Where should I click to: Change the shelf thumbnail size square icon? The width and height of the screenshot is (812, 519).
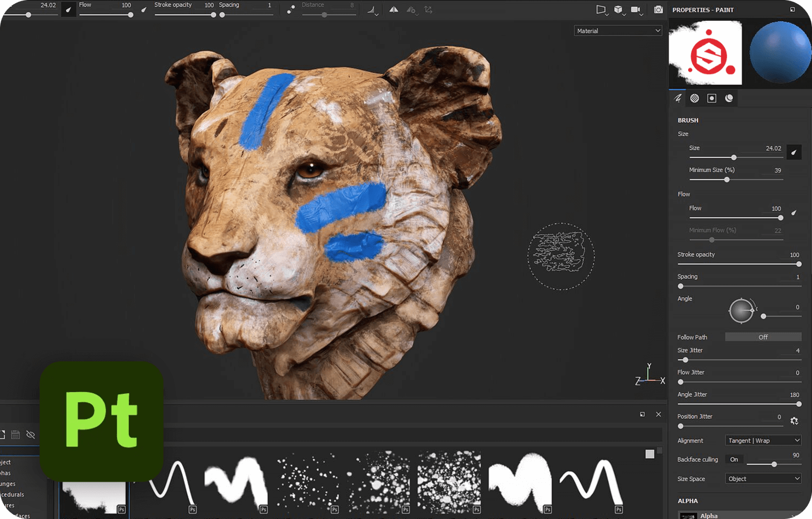pyautogui.click(x=650, y=454)
